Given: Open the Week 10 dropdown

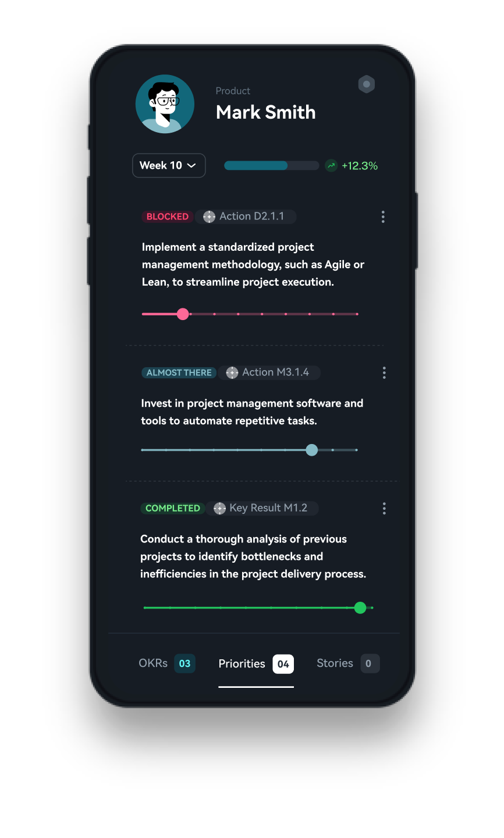Looking at the screenshot, I should [x=169, y=165].
